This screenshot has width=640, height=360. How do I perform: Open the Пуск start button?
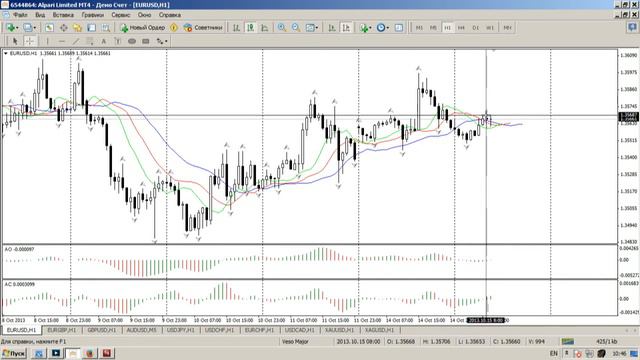pos(13,353)
